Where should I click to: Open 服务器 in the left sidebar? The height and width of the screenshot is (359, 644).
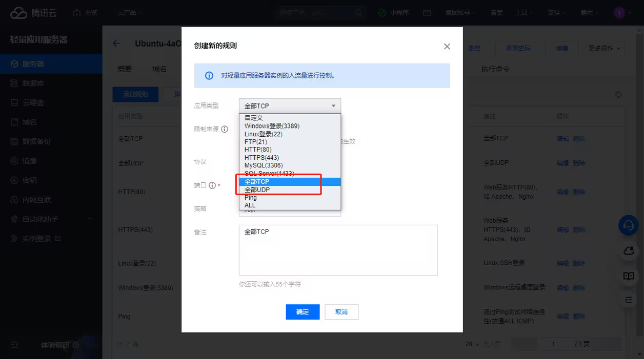51,64
